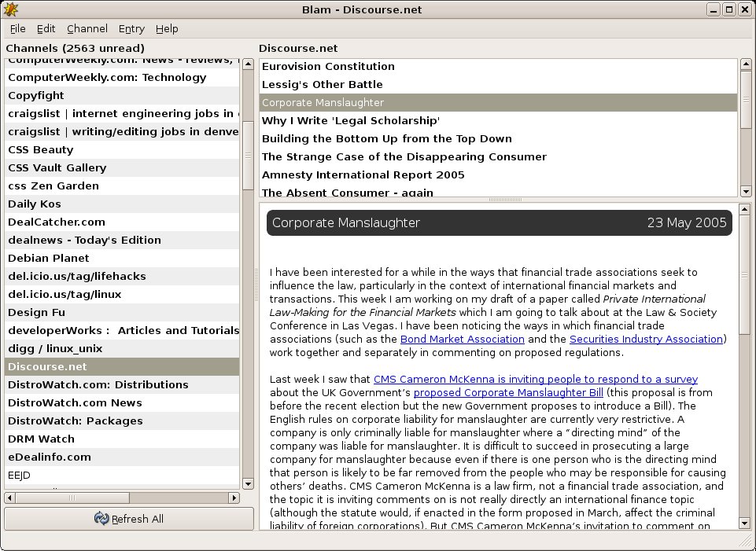The height and width of the screenshot is (551, 756).
Task: Select the css Zen Garden channel
Action: 122,186
